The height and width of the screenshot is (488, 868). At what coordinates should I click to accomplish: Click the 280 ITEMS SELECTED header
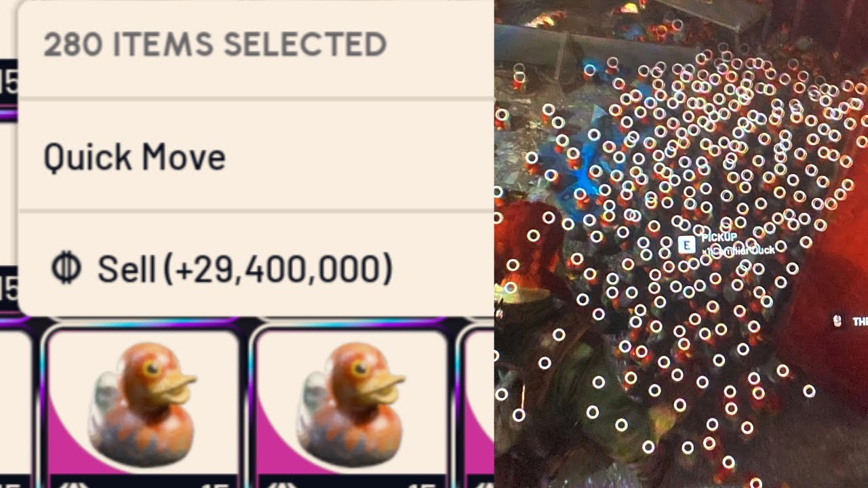point(215,45)
